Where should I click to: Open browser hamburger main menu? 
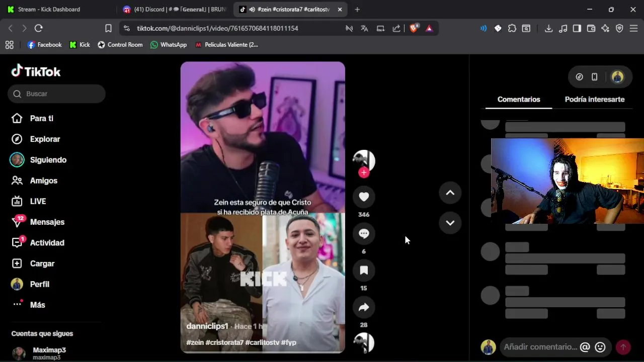(634, 29)
